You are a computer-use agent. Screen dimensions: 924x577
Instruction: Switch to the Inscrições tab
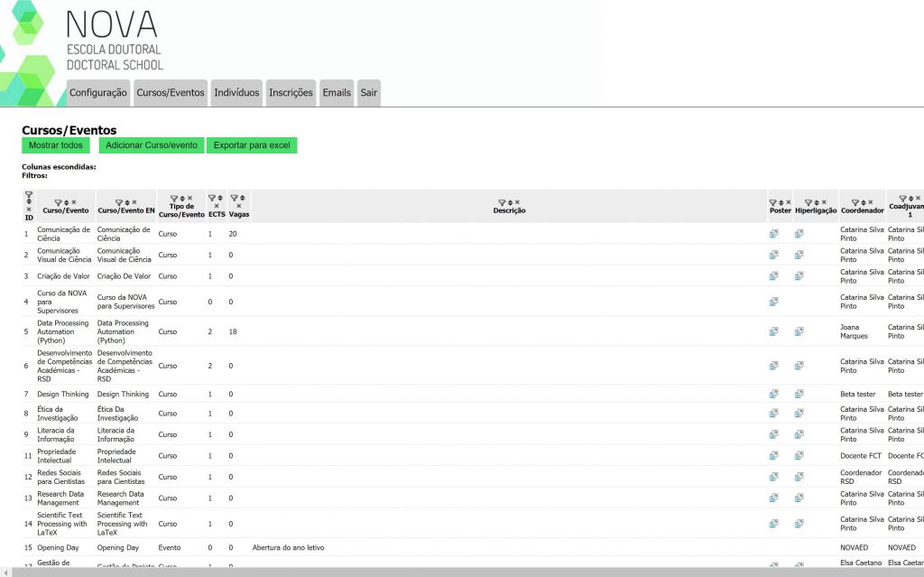pyautogui.click(x=291, y=93)
